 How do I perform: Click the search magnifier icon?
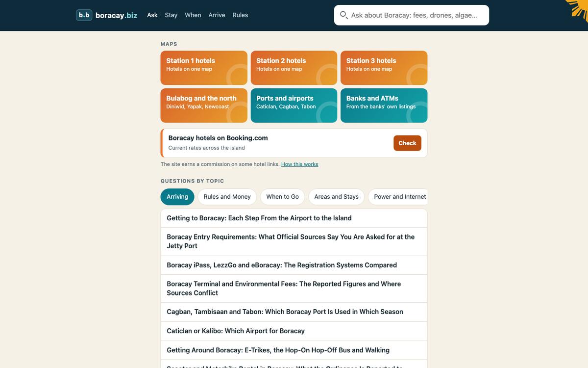coord(343,15)
